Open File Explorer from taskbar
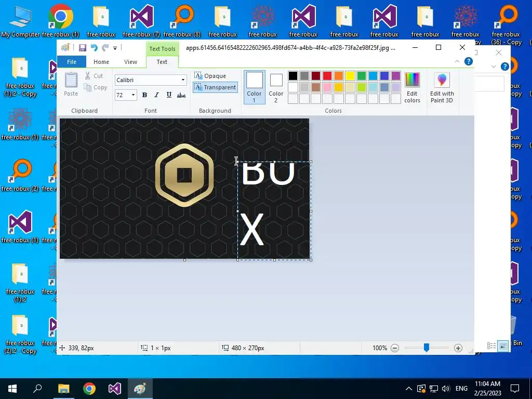Image resolution: width=532 pixels, height=399 pixels. (x=63, y=389)
